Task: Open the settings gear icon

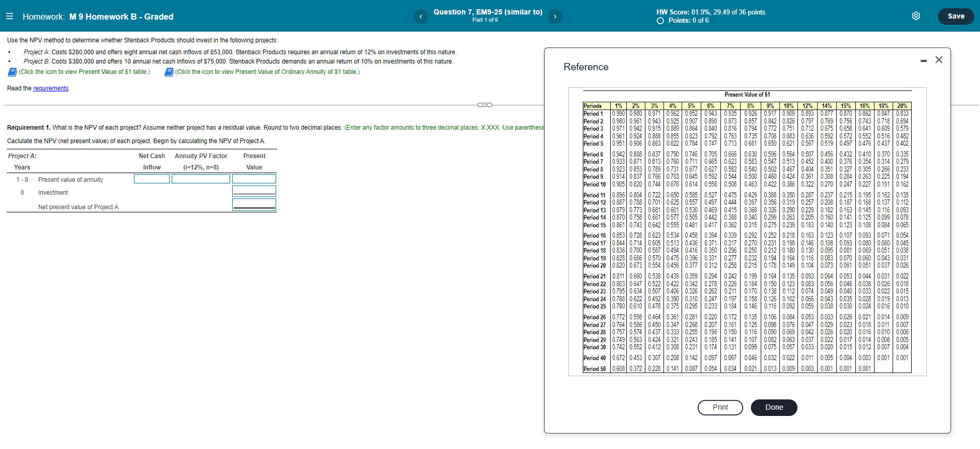Action: 916,16
